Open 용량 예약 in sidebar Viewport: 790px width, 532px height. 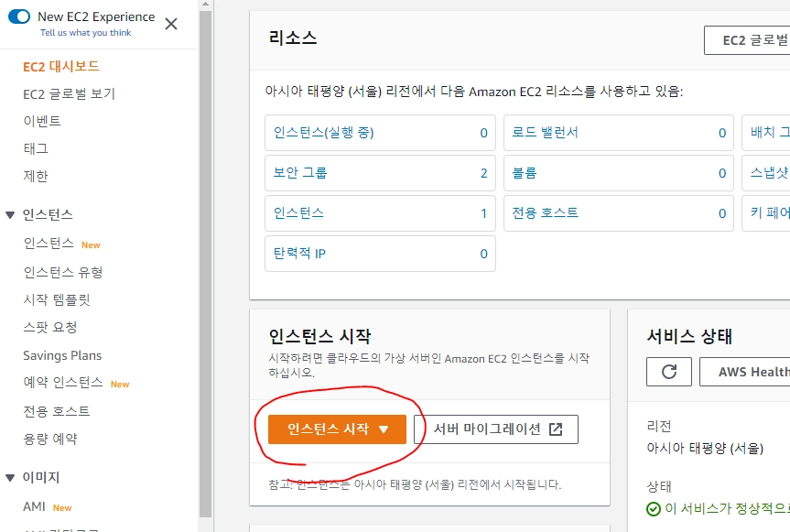49,439
